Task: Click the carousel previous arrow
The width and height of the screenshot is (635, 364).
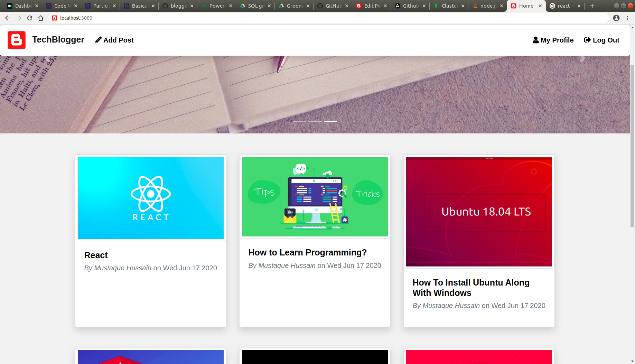Action: 48,59
